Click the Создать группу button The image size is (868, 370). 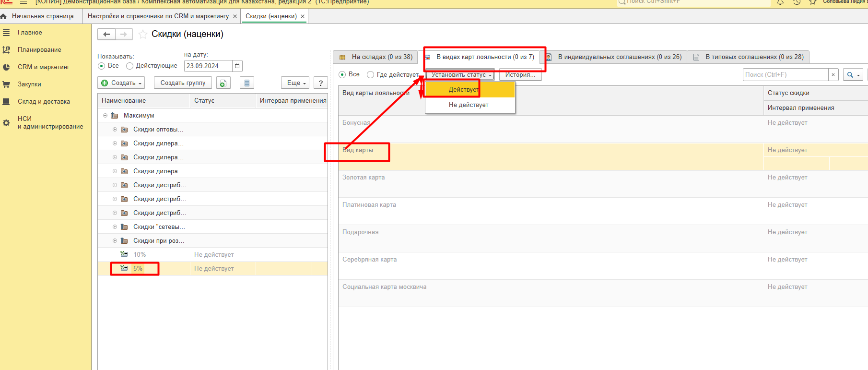click(x=183, y=83)
